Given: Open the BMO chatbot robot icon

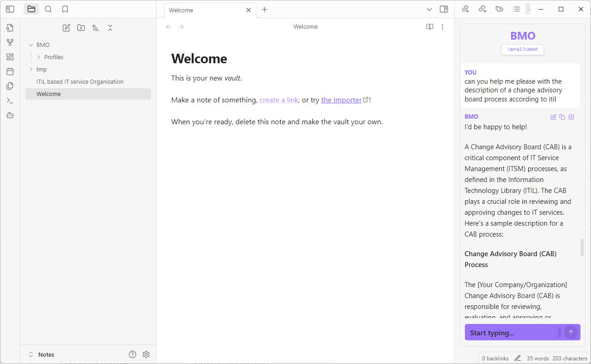Looking at the screenshot, I should tap(10, 115).
